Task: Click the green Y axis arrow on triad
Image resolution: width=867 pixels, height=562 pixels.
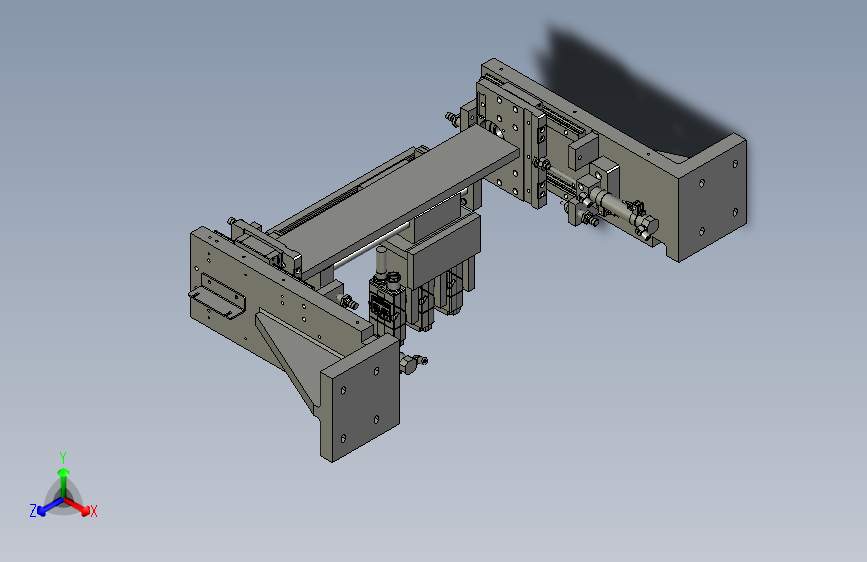Action: pos(64,482)
